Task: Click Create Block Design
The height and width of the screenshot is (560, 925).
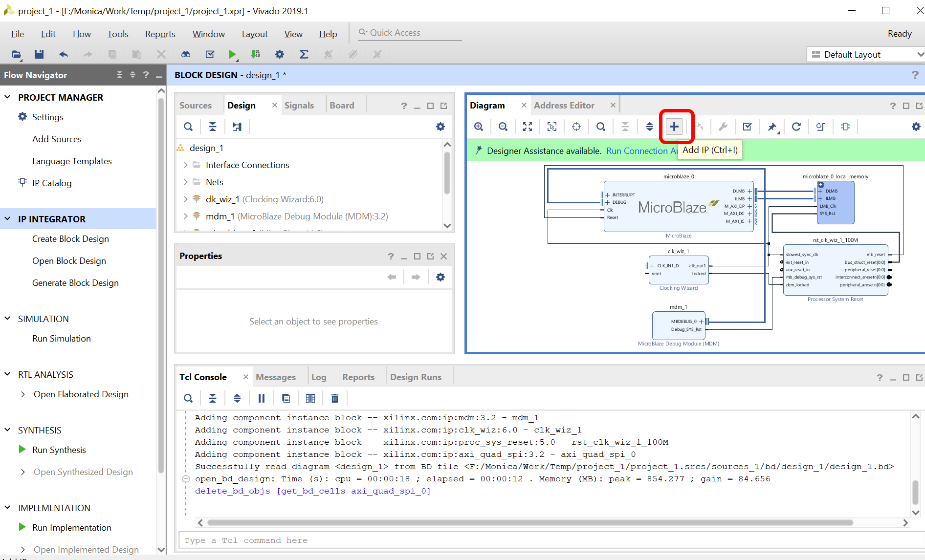Action: point(70,239)
